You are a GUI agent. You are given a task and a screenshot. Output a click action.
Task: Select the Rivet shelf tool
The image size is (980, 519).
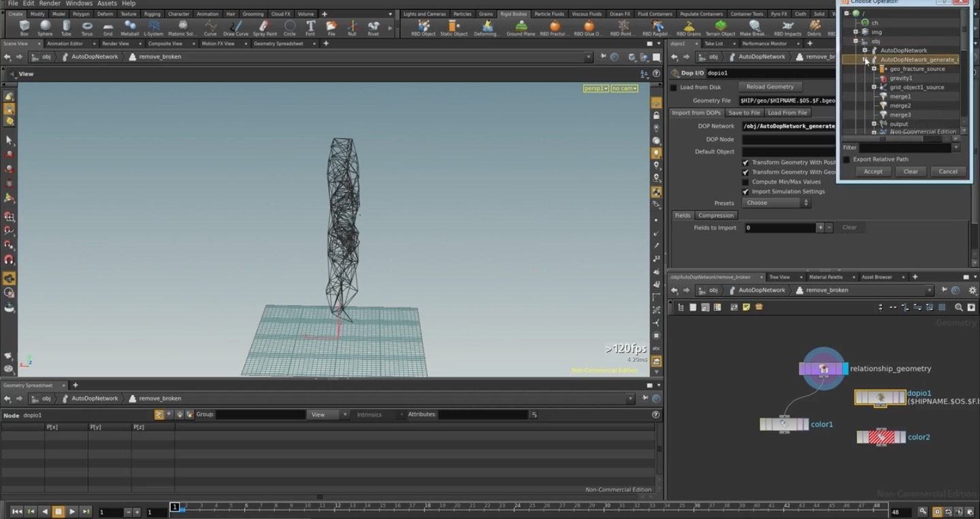coord(373,28)
